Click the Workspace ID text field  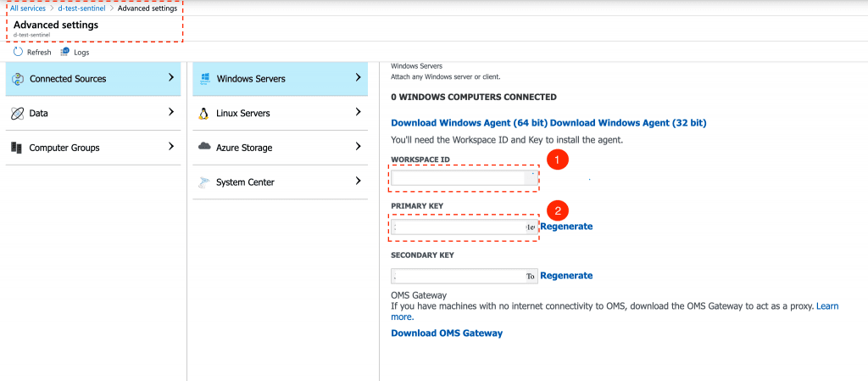459,177
